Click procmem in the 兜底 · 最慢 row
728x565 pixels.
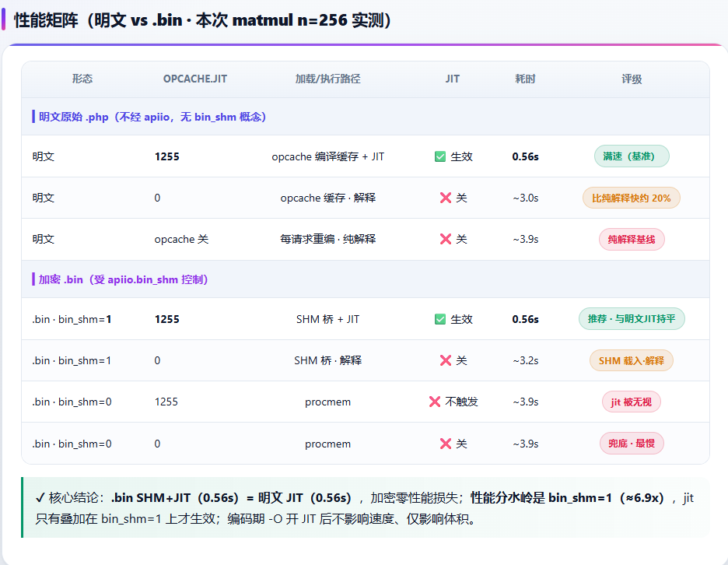pos(327,444)
